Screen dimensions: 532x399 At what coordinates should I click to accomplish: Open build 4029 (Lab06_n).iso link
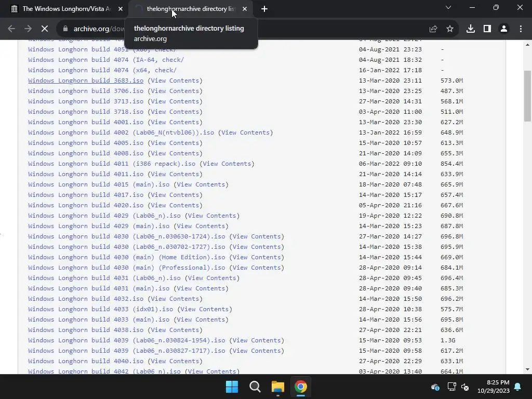tap(104, 216)
